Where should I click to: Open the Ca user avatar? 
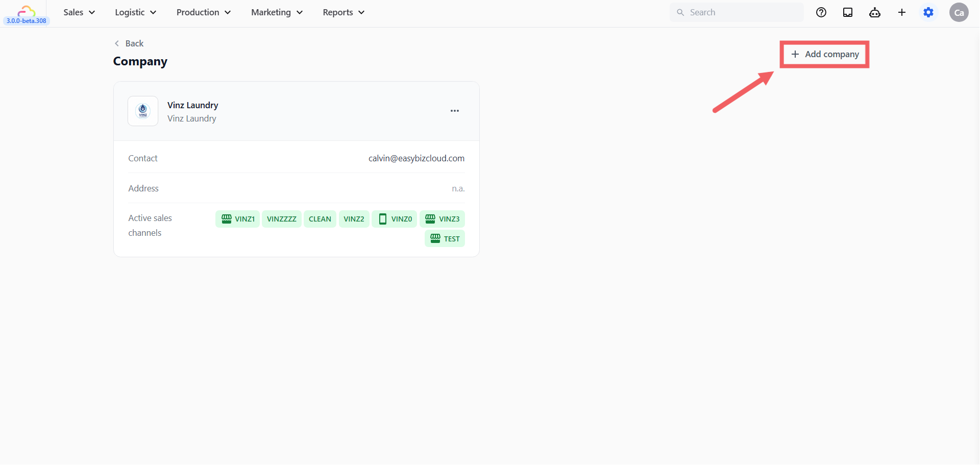[x=959, y=12]
